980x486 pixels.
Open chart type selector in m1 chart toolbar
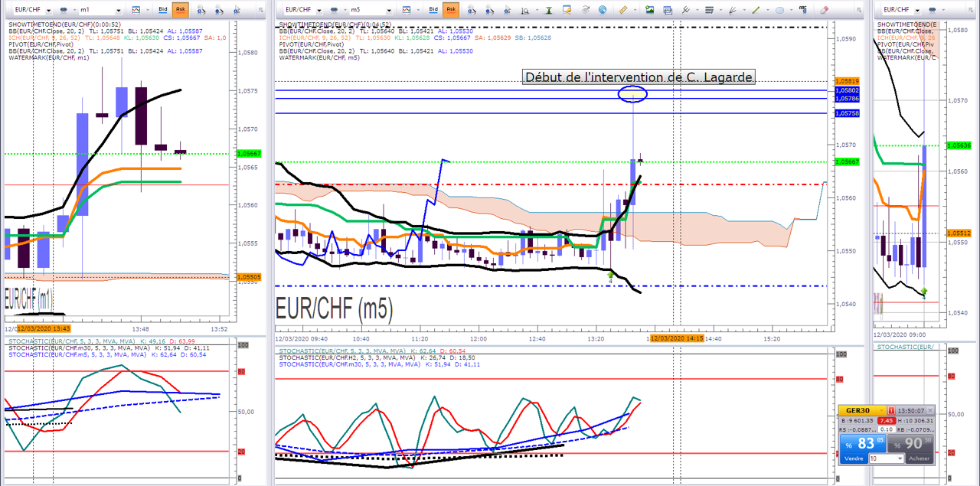click(x=136, y=10)
